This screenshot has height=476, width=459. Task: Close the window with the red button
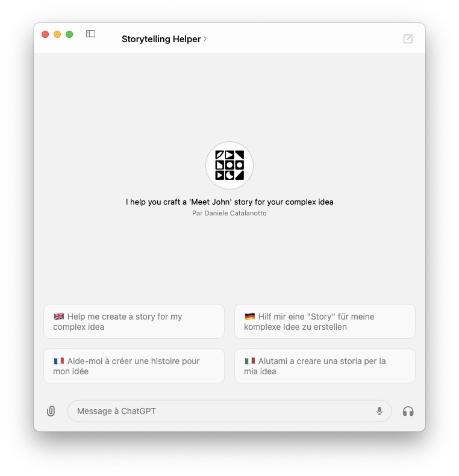click(x=45, y=34)
